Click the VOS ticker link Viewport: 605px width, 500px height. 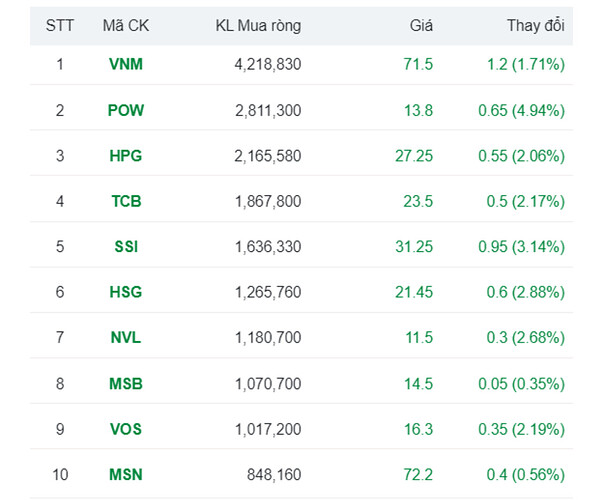126,429
